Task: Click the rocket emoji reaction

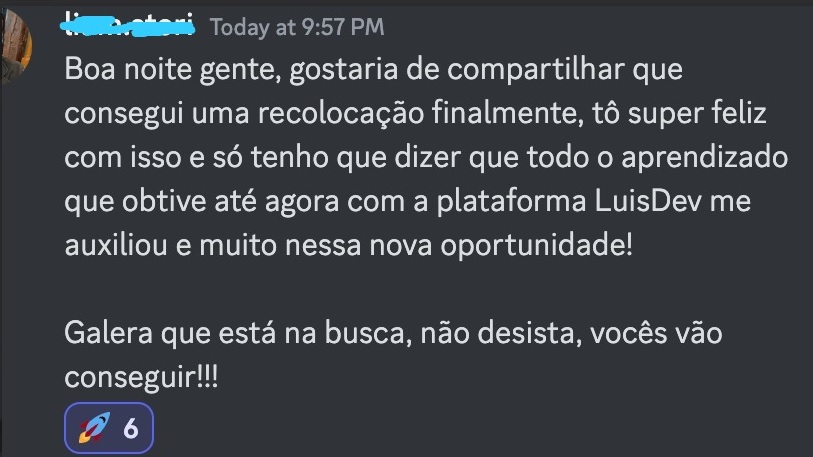Action: click(x=94, y=428)
